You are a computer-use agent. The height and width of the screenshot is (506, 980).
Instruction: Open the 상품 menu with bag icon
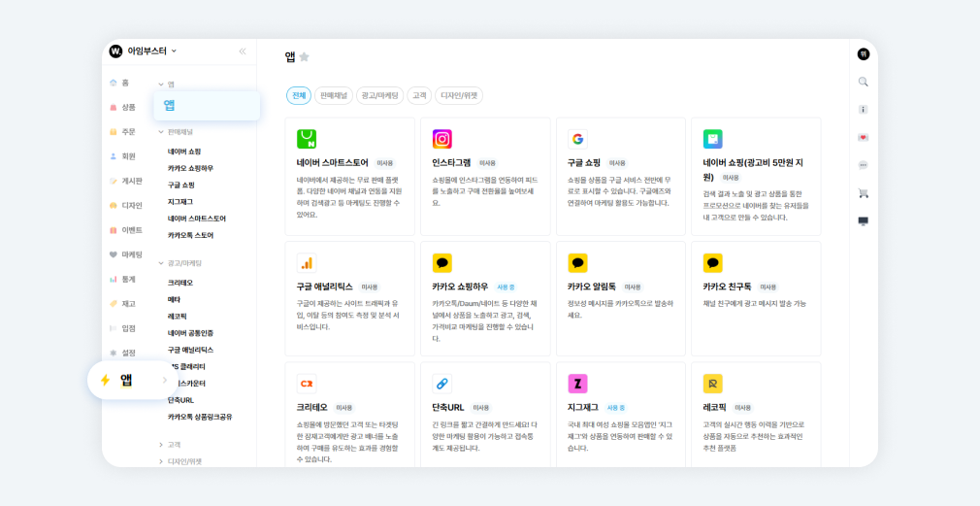[122, 107]
